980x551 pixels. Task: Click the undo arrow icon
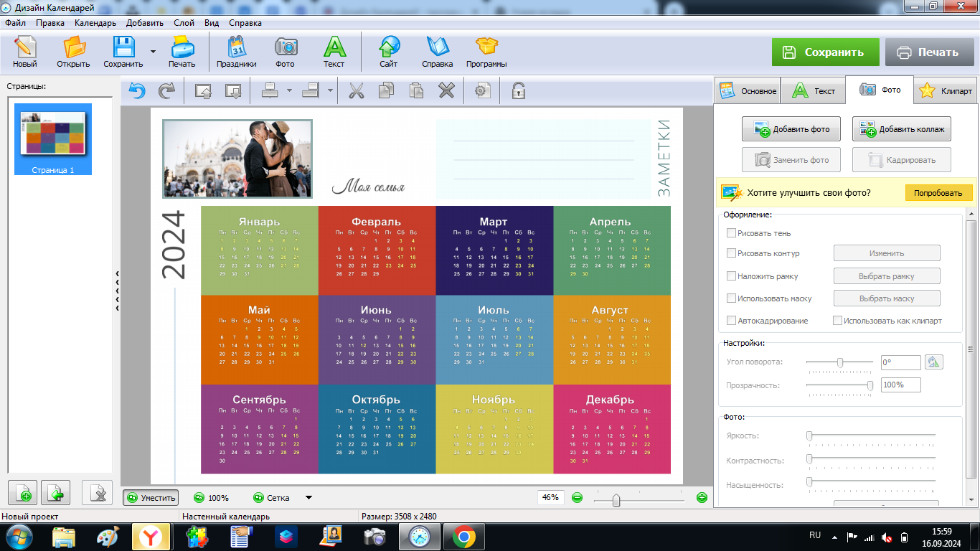point(137,91)
